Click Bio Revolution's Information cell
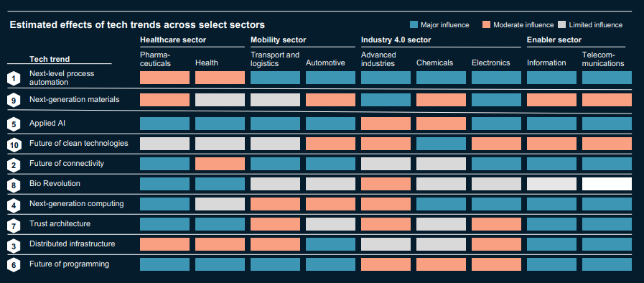The height and width of the screenshot is (283, 644). [x=551, y=184]
